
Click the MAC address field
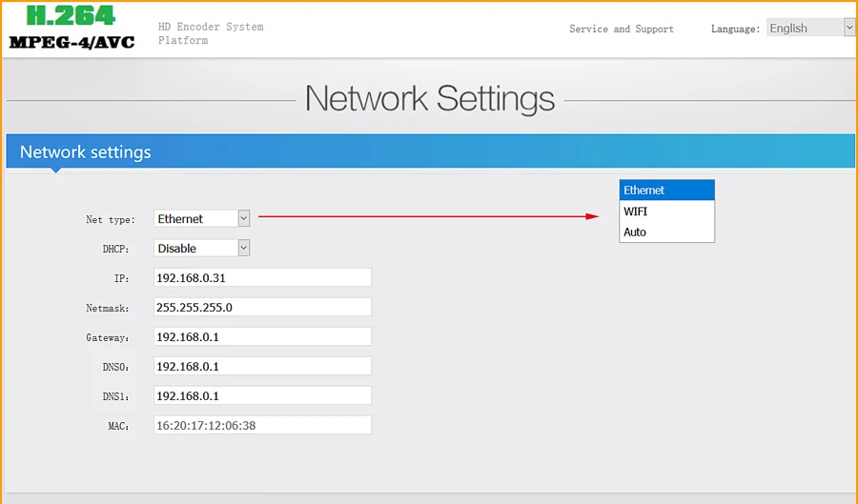click(x=263, y=425)
